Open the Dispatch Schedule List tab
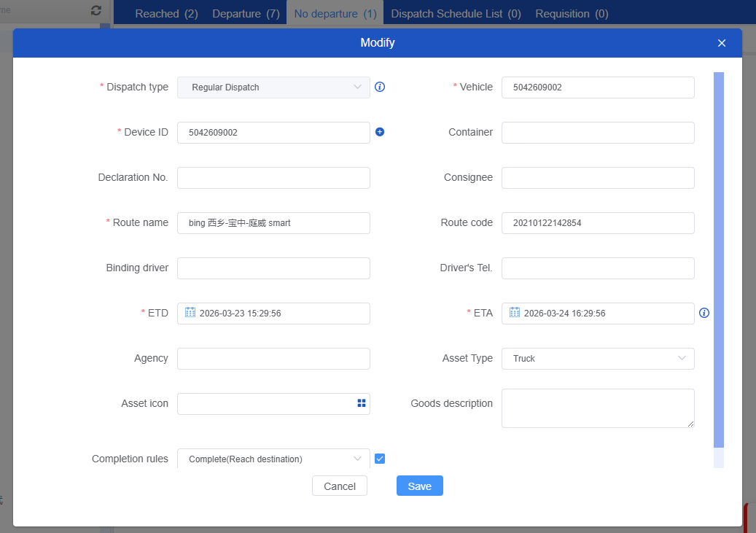The width and height of the screenshot is (756, 533). tap(456, 14)
